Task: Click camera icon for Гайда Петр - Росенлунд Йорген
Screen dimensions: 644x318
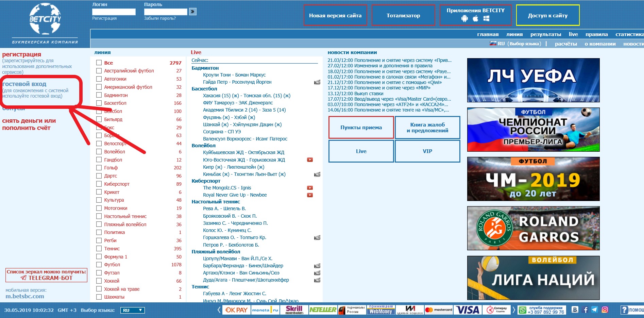Action: point(317,82)
